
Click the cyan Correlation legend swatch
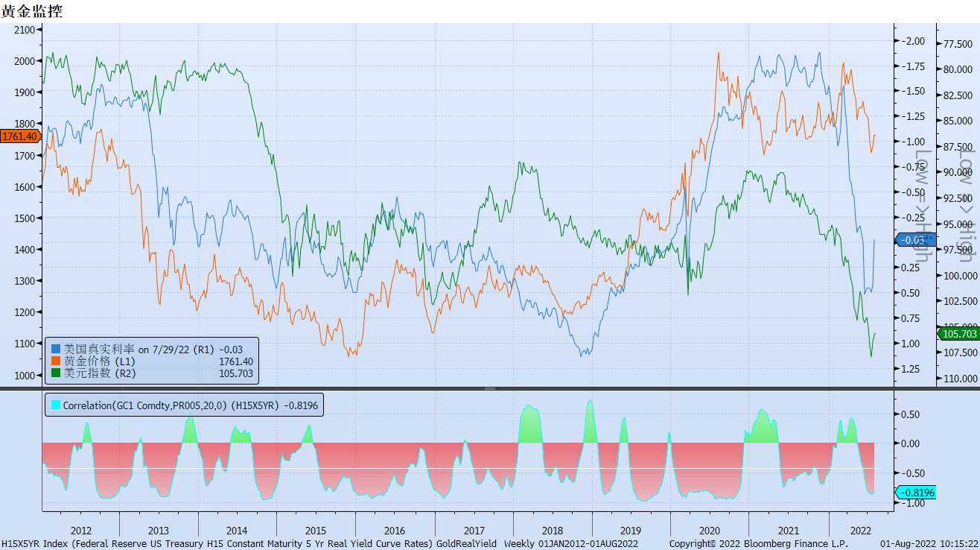coord(54,405)
